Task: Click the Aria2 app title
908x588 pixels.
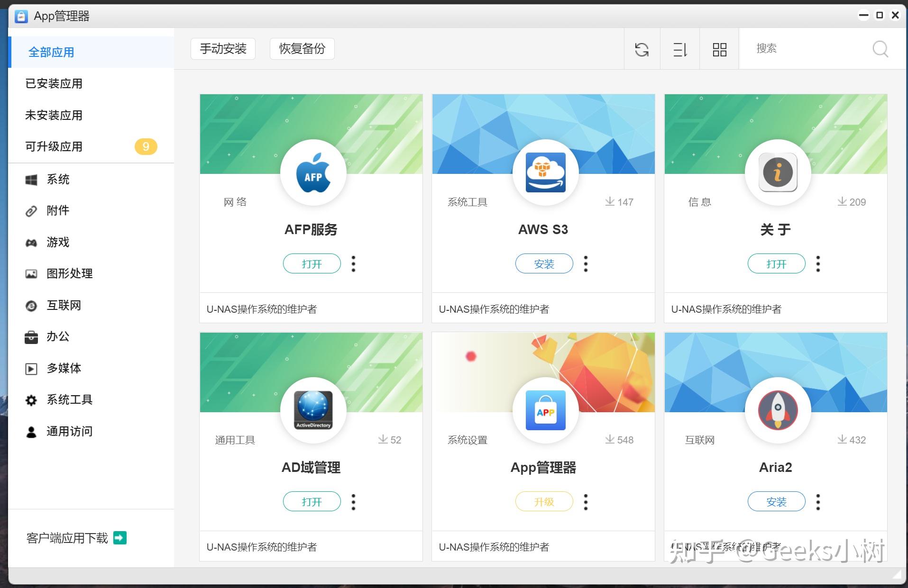Action: point(776,467)
